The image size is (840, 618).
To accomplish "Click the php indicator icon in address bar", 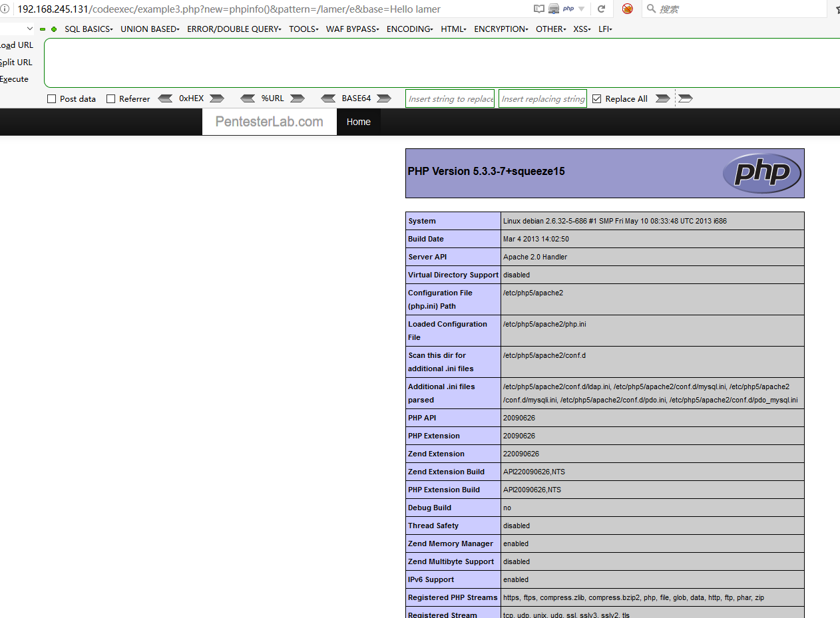I will tap(568, 9).
